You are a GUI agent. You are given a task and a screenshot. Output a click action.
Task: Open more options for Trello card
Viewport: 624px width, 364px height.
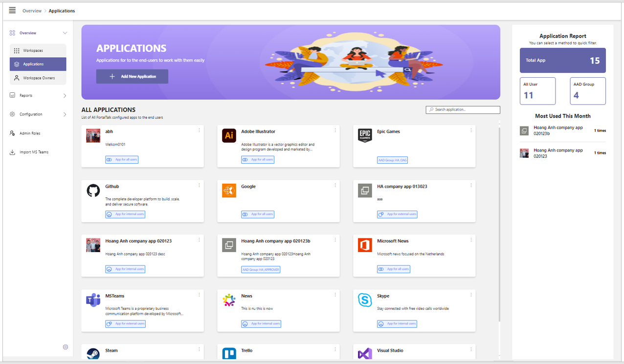coord(335,349)
